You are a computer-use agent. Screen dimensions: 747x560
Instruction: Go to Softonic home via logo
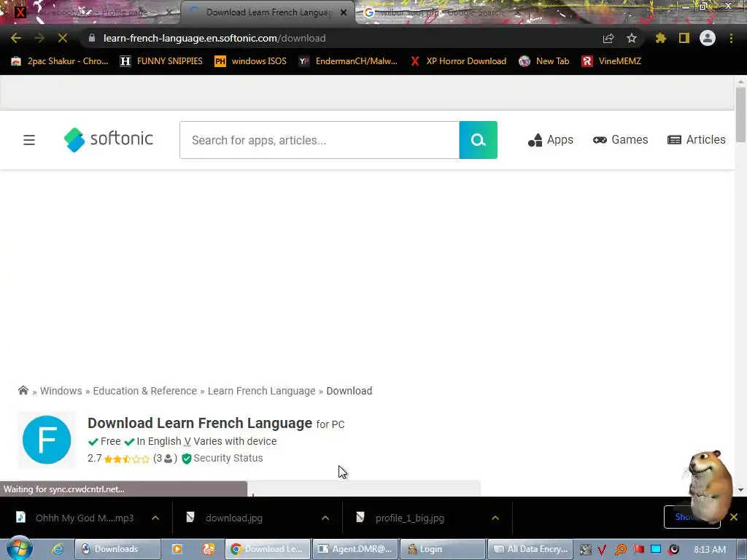click(x=109, y=139)
